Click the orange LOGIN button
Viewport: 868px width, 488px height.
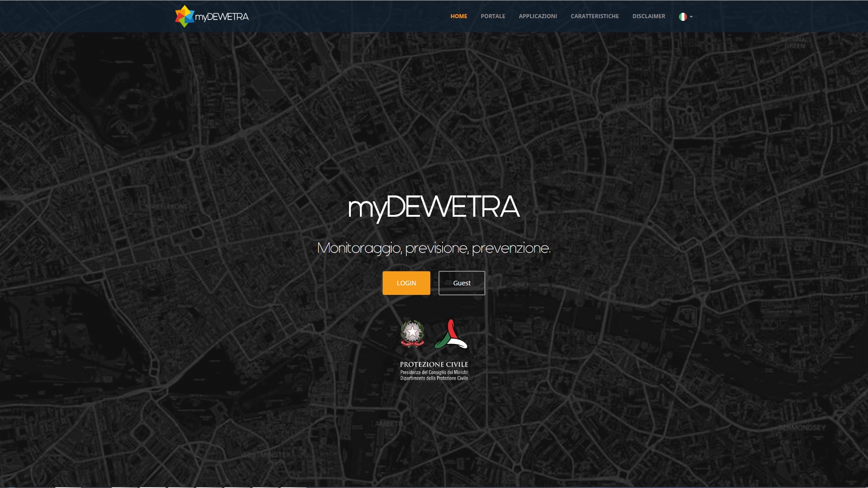(406, 283)
